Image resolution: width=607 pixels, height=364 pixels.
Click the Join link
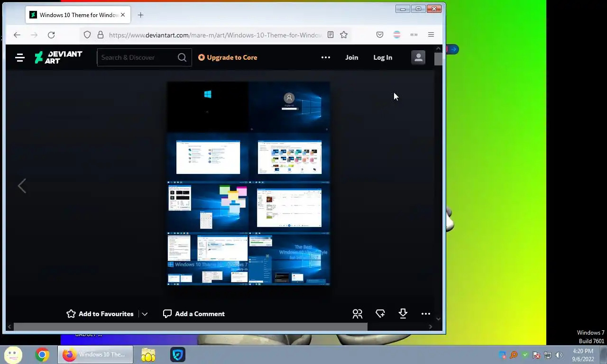click(x=351, y=57)
